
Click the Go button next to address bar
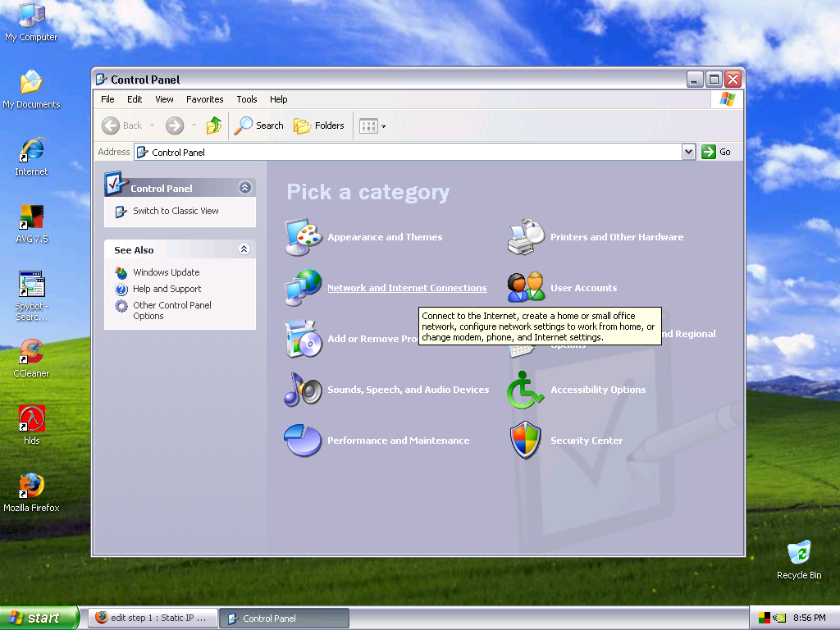pyautogui.click(x=716, y=152)
